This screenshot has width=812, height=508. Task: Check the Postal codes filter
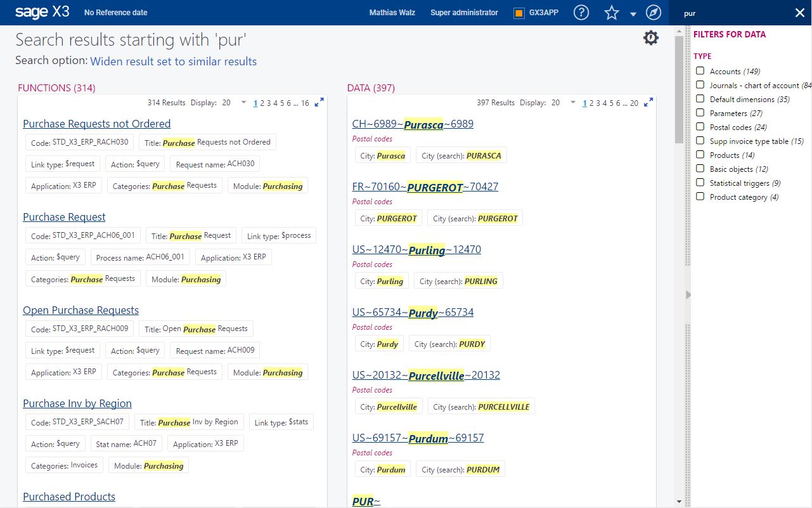(700, 127)
